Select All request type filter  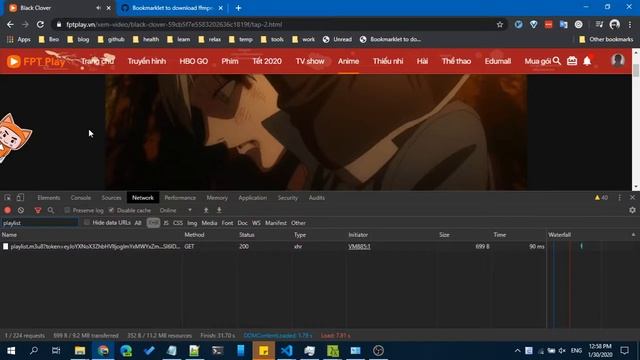click(x=138, y=223)
